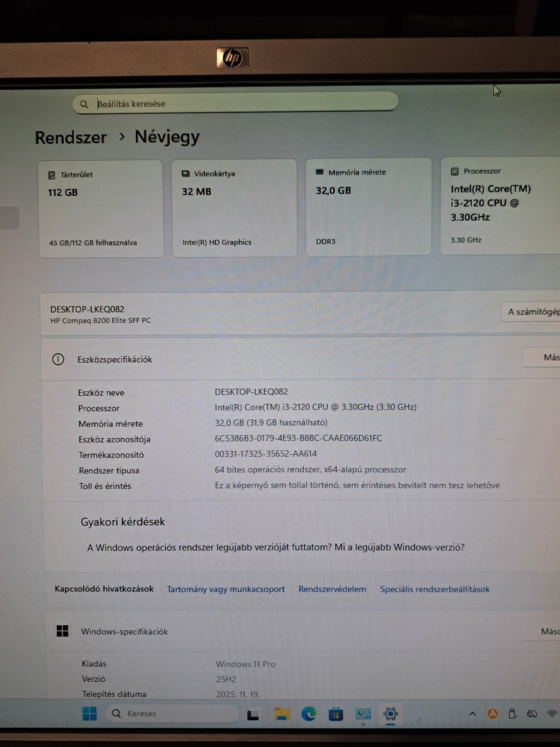
Task: Open Task View from the taskbar
Action: point(253,715)
